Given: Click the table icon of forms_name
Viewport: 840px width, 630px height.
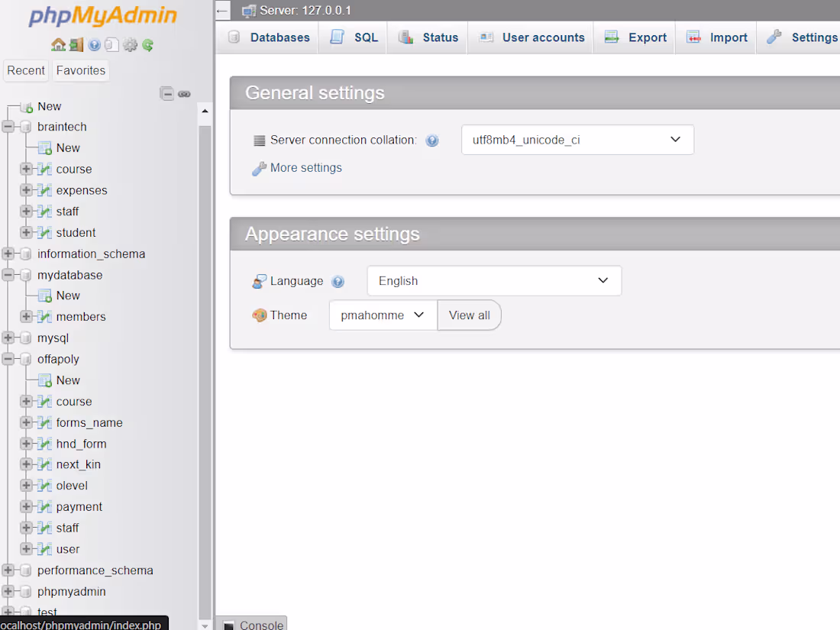Looking at the screenshot, I should (45, 423).
